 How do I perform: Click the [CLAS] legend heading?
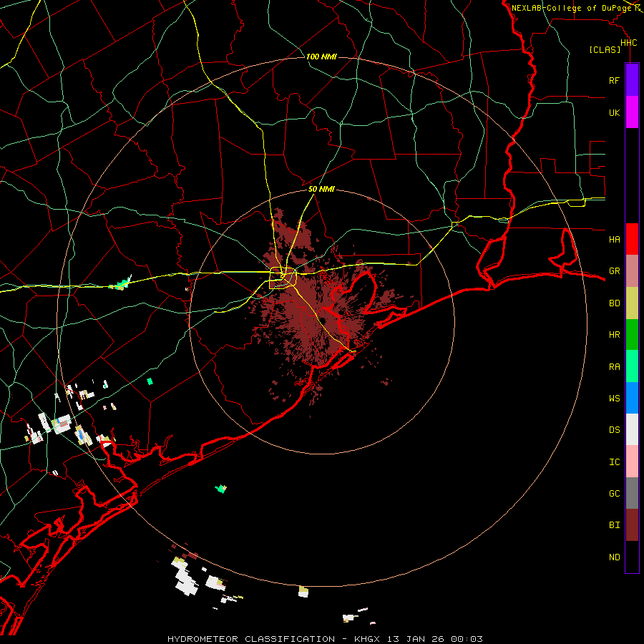coord(605,49)
